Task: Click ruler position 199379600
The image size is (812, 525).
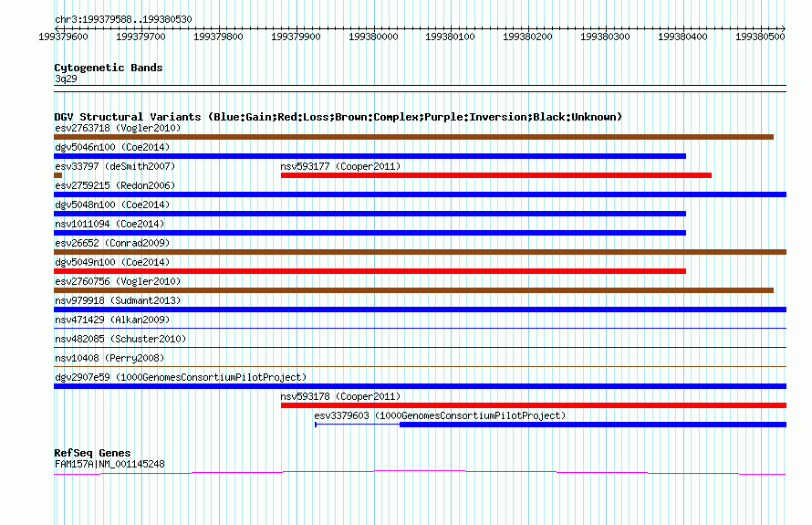Action: tap(63, 37)
